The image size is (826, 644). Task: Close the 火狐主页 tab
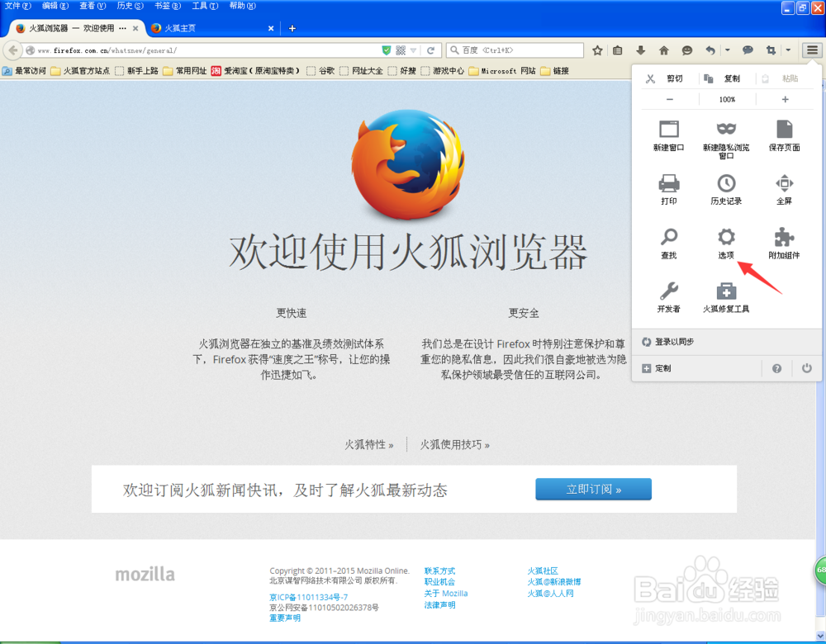(271, 28)
